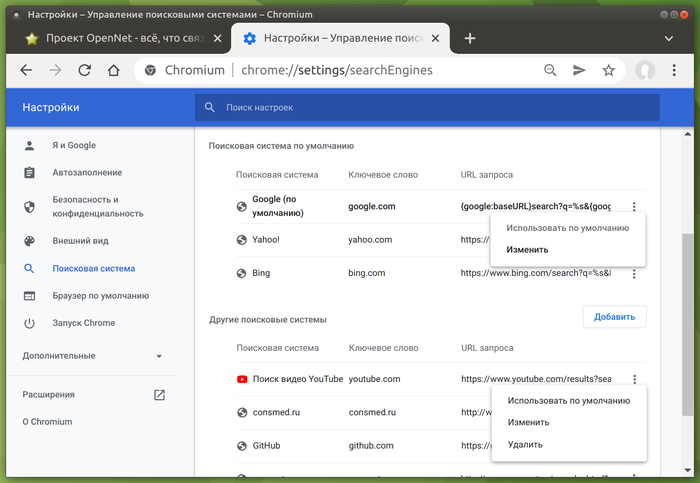Choose Изменить in the upper context menu
The width and height of the screenshot is (700, 483).
(x=527, y=250)
